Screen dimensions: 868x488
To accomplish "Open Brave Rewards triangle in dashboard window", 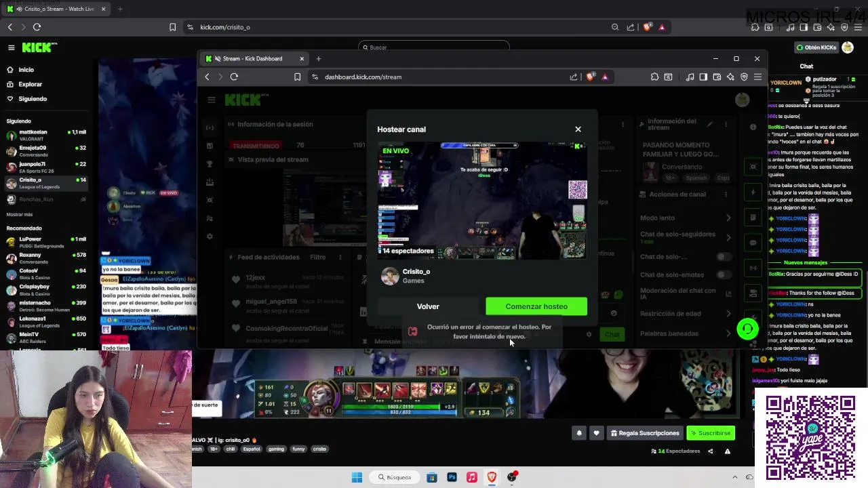I will (605, 77).
